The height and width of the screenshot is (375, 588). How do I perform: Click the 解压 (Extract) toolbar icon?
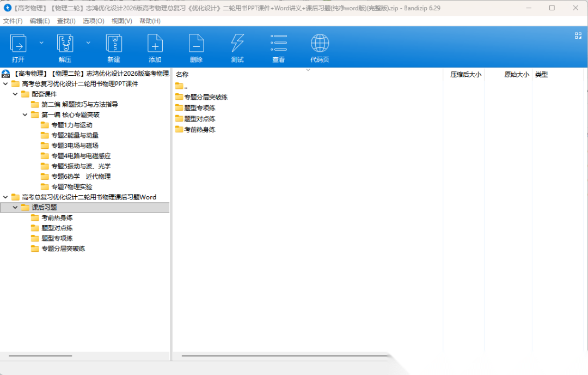click(65, 44)
